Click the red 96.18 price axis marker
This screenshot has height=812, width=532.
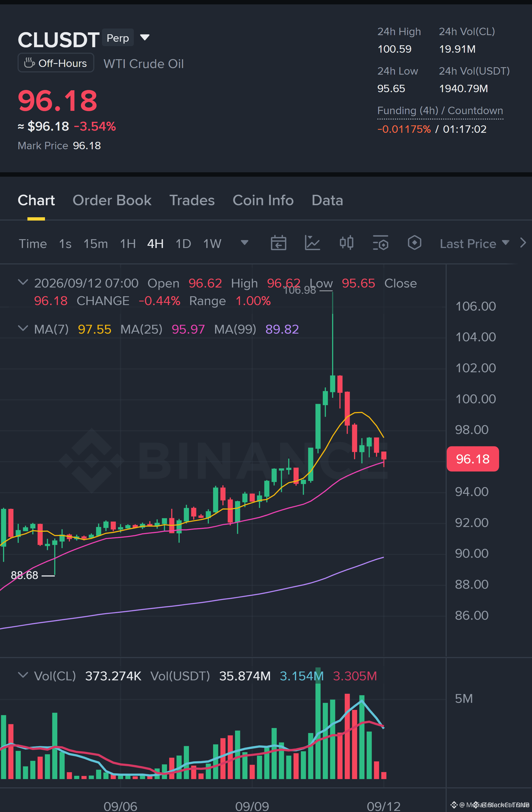pyautogui.click(x=473, y=459)
